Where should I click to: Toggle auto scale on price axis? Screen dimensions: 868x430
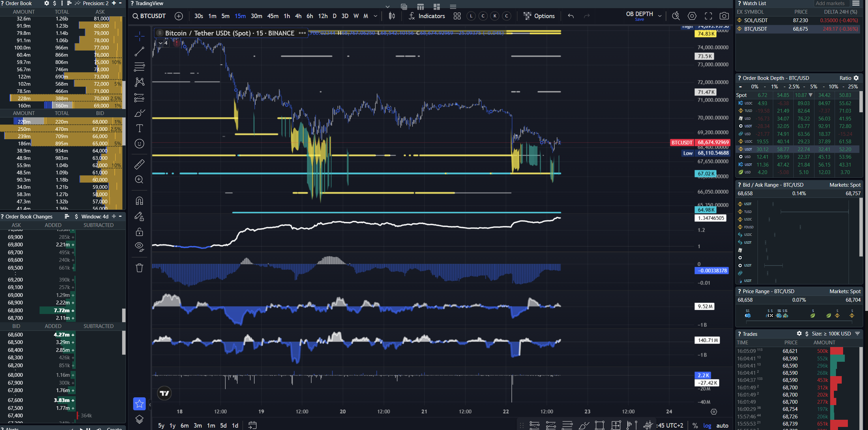tap(722, 426)
